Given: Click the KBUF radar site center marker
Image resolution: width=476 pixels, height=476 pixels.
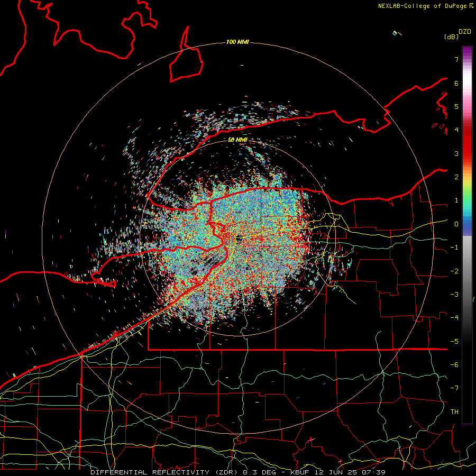Looking at the screenshot, I should tap(239, 239).
